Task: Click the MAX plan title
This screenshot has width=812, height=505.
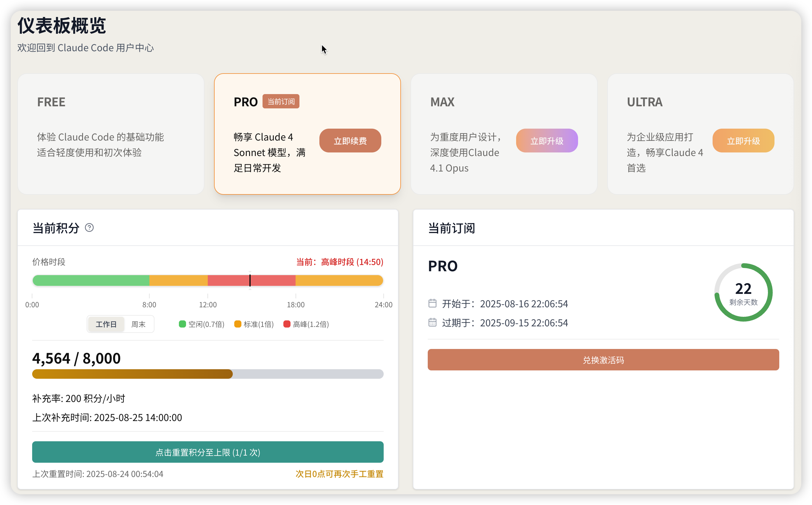Action: click(x=442, y=102)
